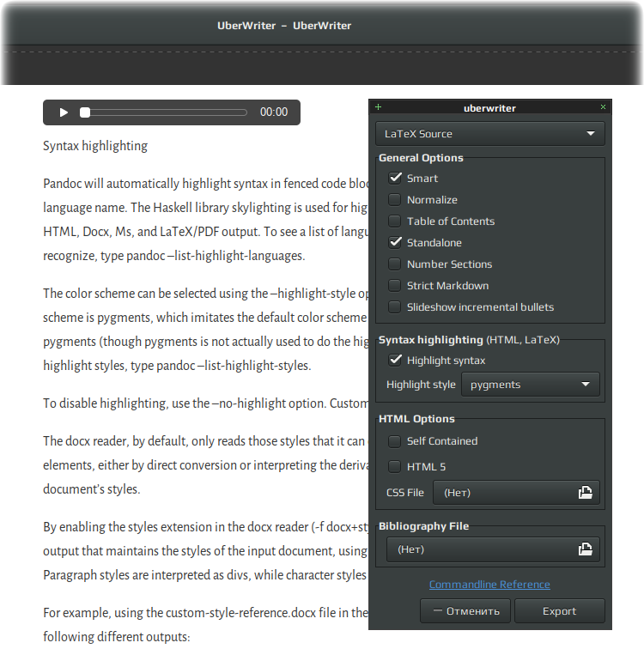The width and height of the screenshot is (644, 655).
Task: Click the Отменить cancel button
Action: tap(465, 611)
